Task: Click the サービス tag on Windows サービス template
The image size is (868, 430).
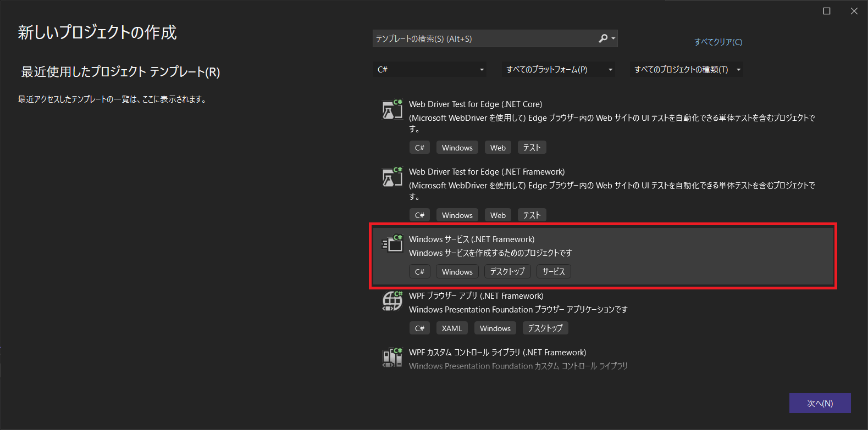Action: point(554,272)
